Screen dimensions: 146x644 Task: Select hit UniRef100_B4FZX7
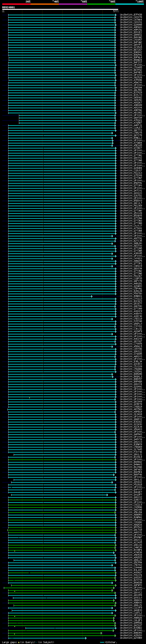[131, 63]
